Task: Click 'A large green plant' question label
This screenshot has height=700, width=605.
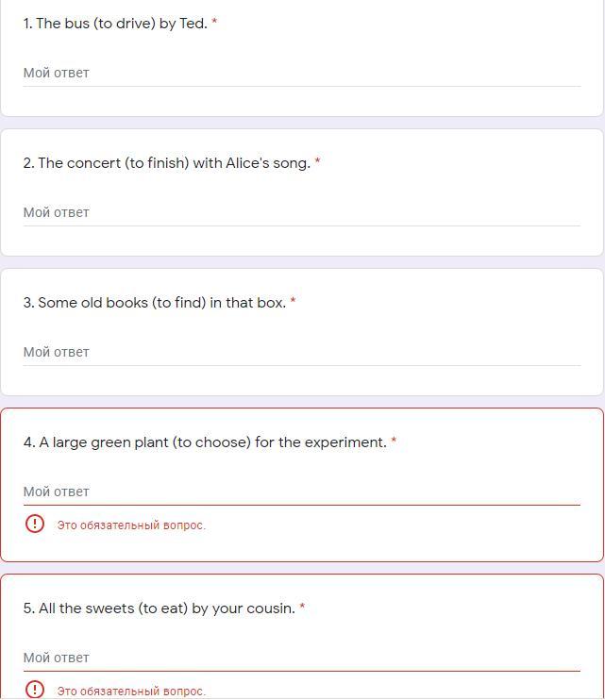Action: [204, 442]
